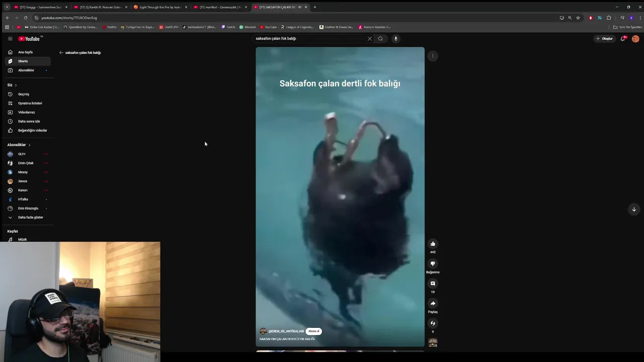Open 'Videolarınız' in the sidebar
Screen dimensions: 644x362
[28, 112]
